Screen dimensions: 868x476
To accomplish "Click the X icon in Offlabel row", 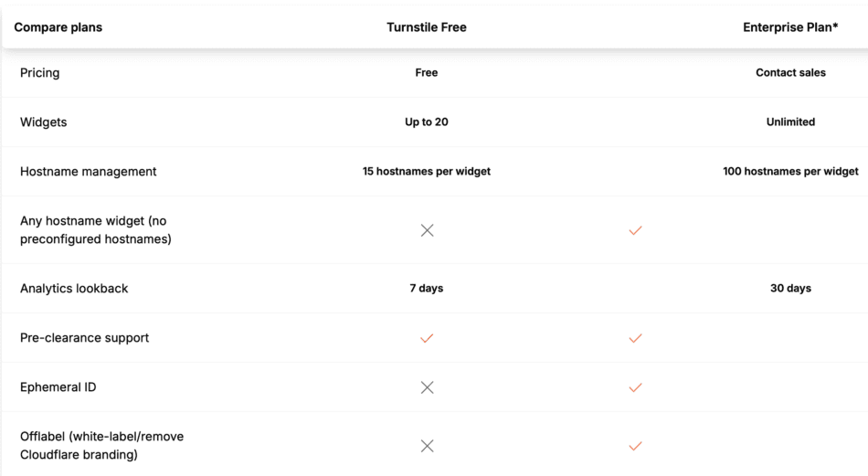I will (427, 446).
